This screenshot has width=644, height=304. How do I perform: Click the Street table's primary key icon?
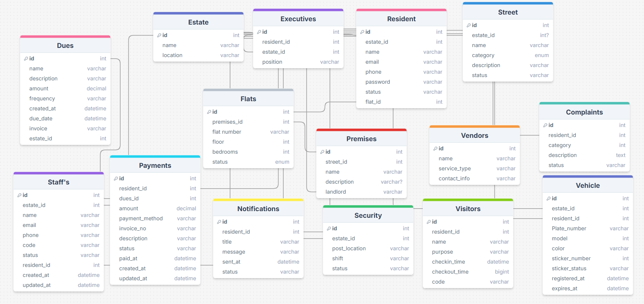[468, 25]
